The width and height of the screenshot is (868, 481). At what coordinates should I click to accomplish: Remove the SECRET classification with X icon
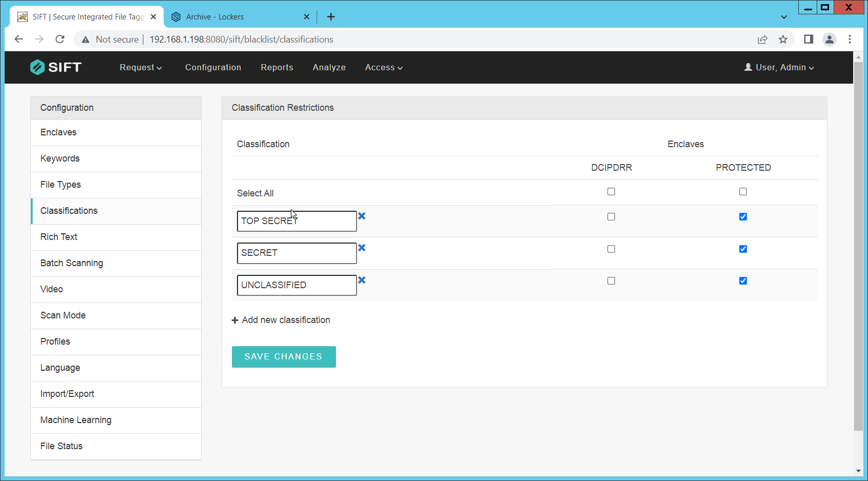(x=362, y=248)
